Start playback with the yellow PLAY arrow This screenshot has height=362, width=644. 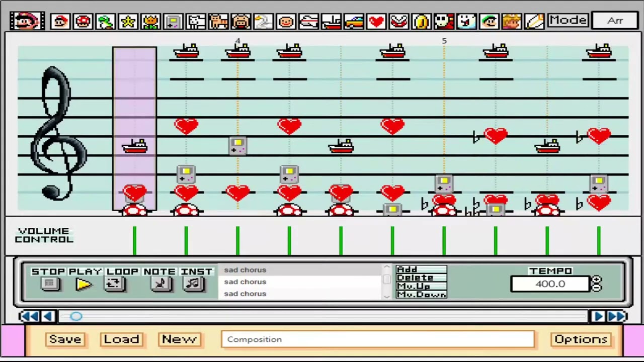84,285
